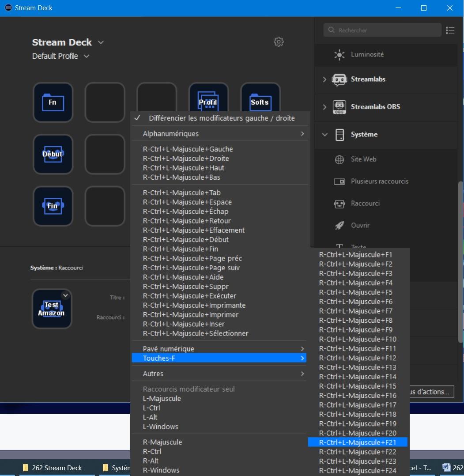Choose R-Ctrl+L-Majuscule+Page préc
The height and width of the screenshot is (476, 464).
219,258
